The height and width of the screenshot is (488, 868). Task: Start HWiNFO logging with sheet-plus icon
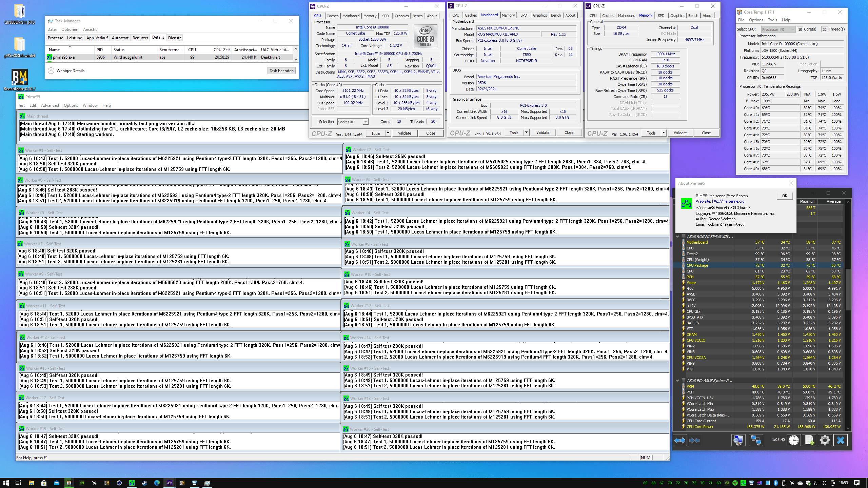click(809, 440)
